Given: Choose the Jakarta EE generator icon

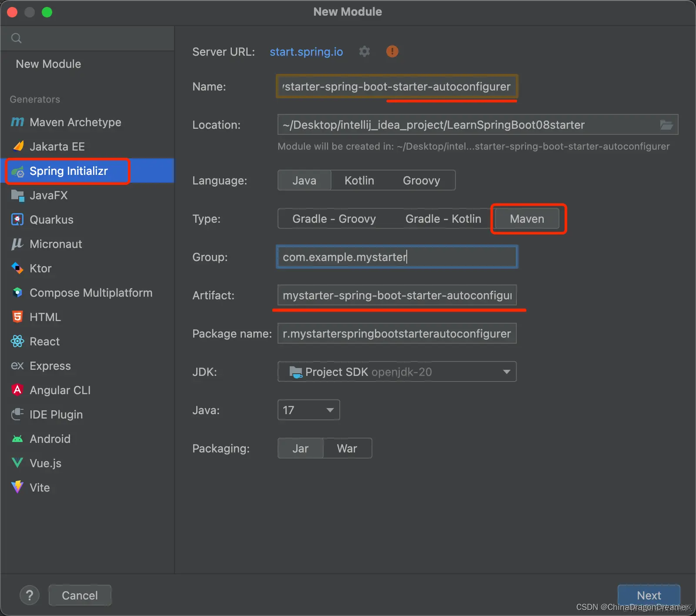Looking at the screenshot, I should pyautogui.click(x=17, y=147).
